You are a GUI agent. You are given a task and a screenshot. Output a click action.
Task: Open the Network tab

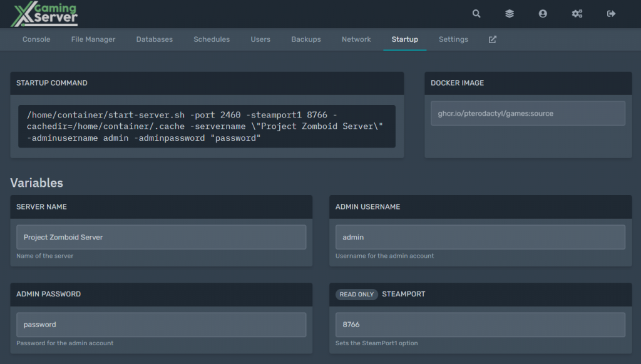pos(356,39)
